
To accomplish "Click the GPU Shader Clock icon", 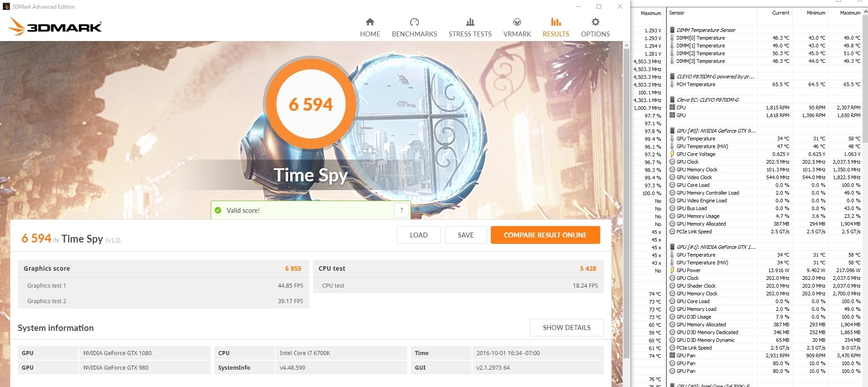I will [672, 286].
